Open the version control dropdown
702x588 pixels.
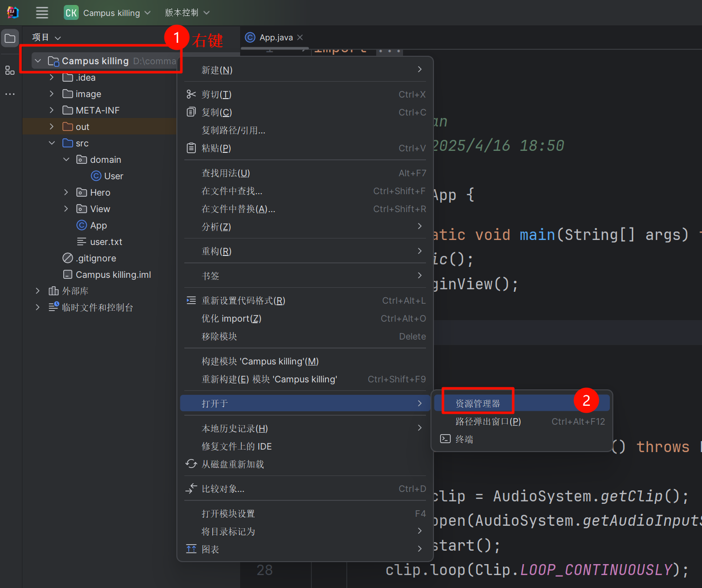[x=187, y=13]
